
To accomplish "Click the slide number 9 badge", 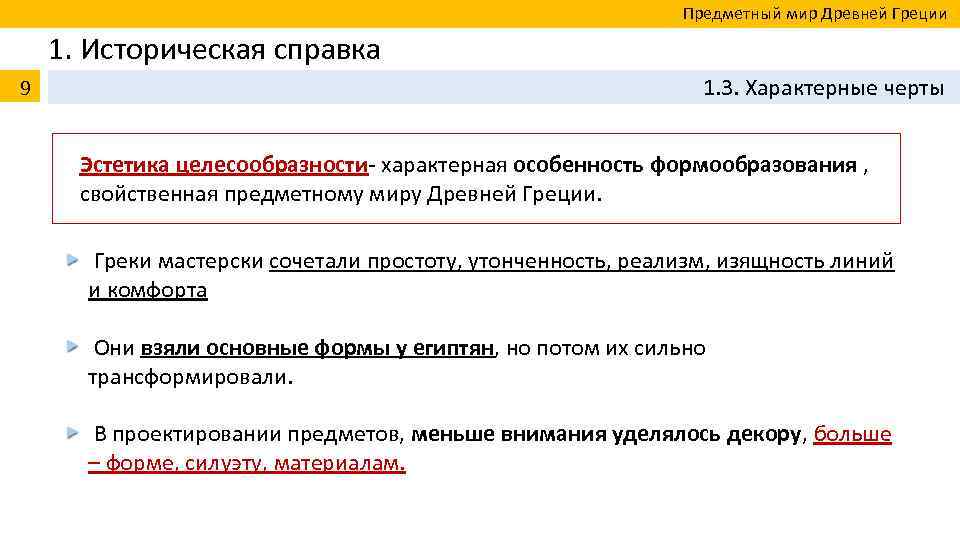I will point(20,87).
